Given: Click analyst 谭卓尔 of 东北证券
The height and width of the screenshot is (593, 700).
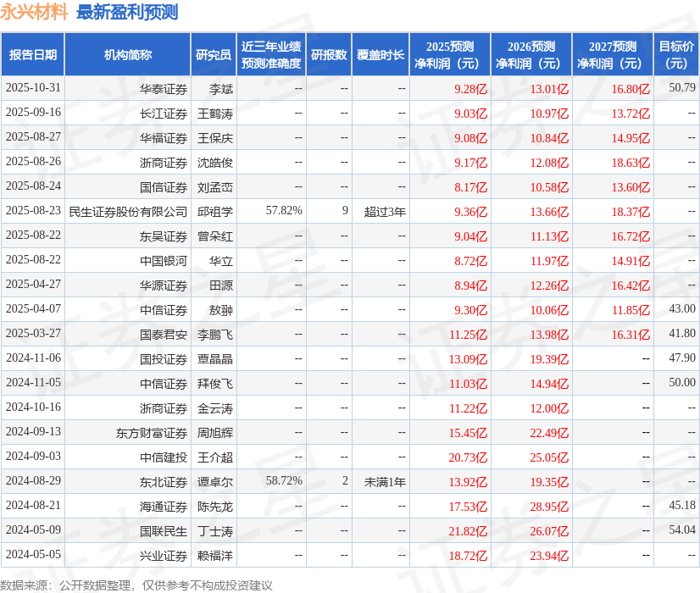Looking at the screenshot, I should coord(214,481).
